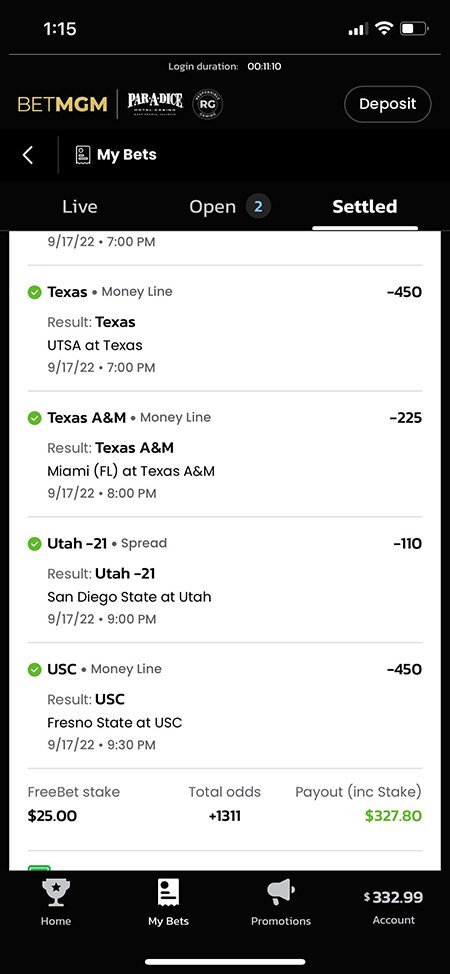Tap the Deposit button
The height and width of the screenshot is (974, 450).
click(387, 104)
